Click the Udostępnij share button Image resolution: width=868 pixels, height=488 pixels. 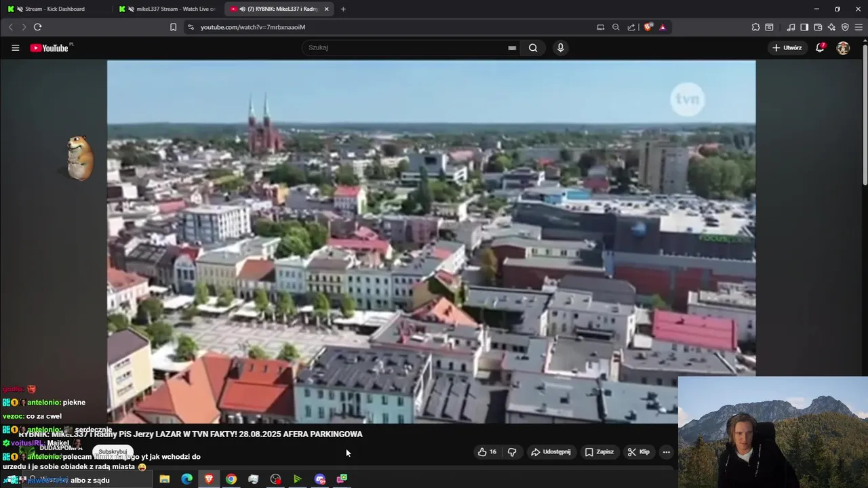coord(551,452)
